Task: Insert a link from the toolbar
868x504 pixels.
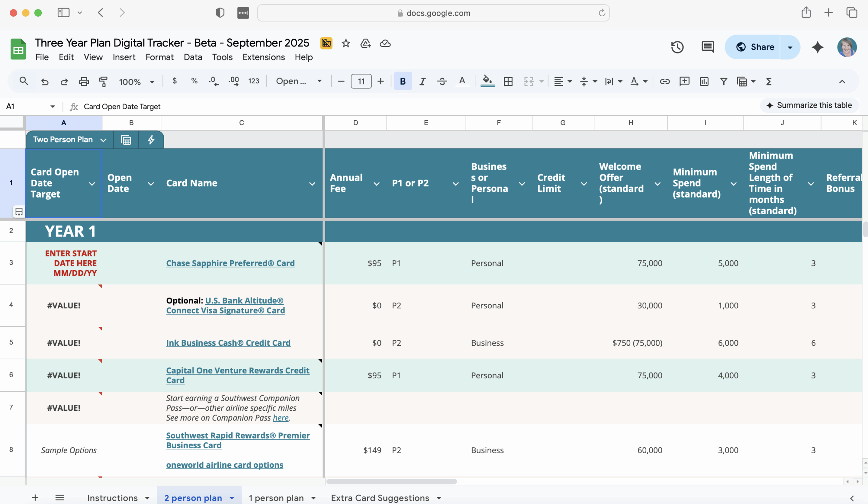Action: coord(665,82)
